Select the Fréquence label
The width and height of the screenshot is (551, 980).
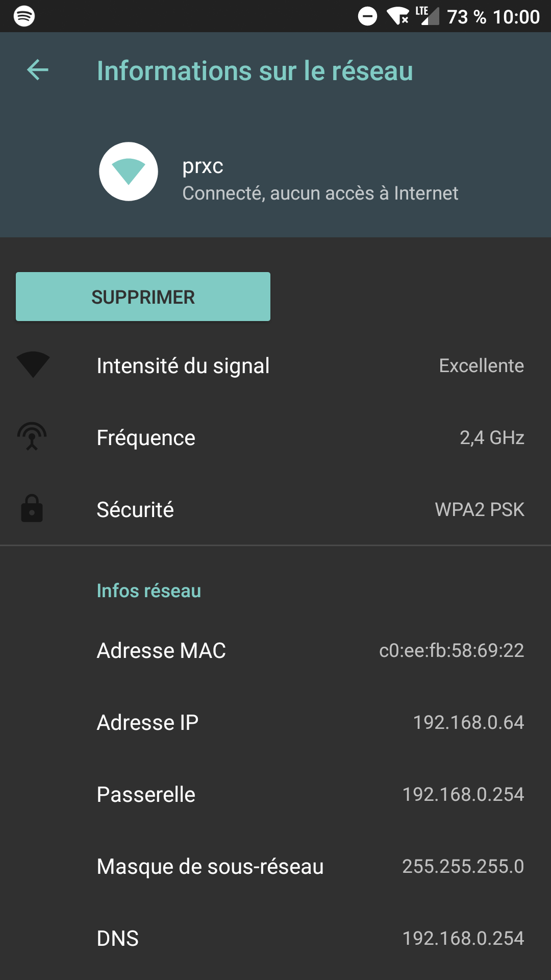click(146, 438)
